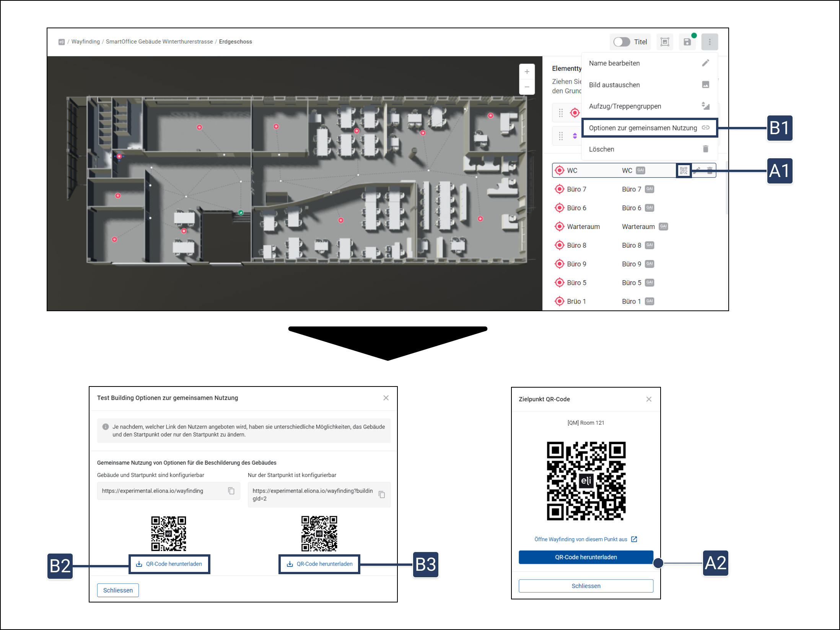This screenshot has height=630, width=840.
Task: Click the map zoom-in plus button
Action: (527, 72)
